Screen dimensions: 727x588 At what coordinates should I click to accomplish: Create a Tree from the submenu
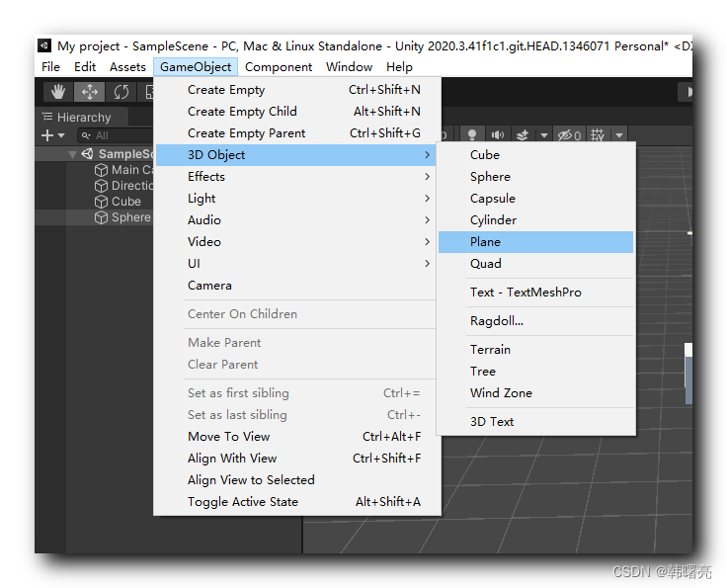tap(536, 372)
